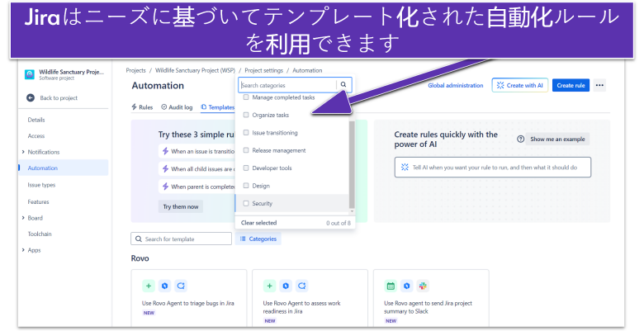
Task: Open Issue types in the settings sidebar
Action: [x=41, y=185]
